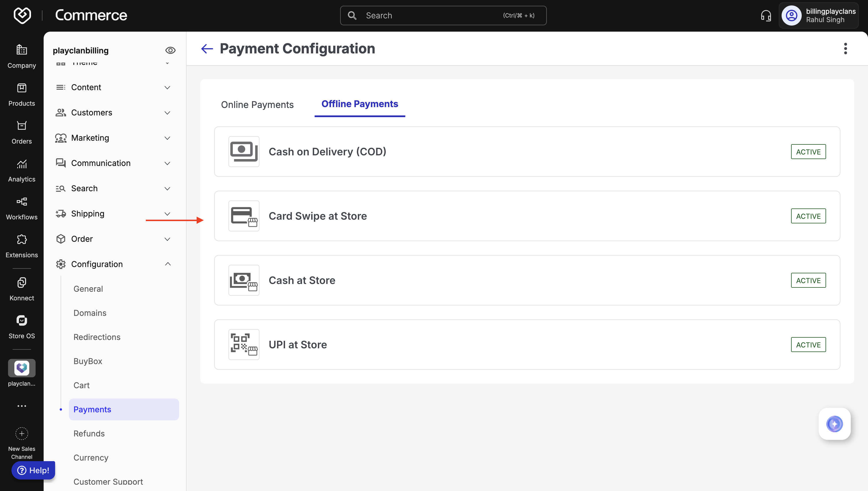Open the three-dot more options menu

[x=845, y=49]
